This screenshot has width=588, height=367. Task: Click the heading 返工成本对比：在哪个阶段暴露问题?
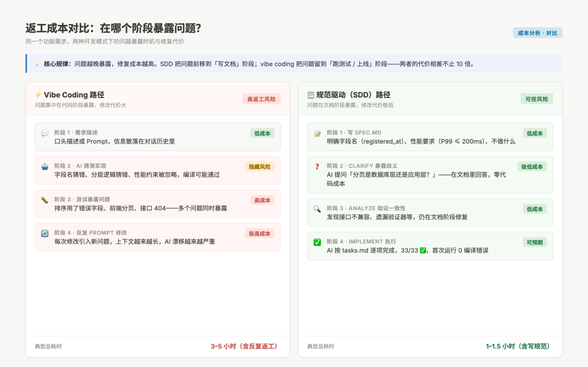(x=113, y=28)
